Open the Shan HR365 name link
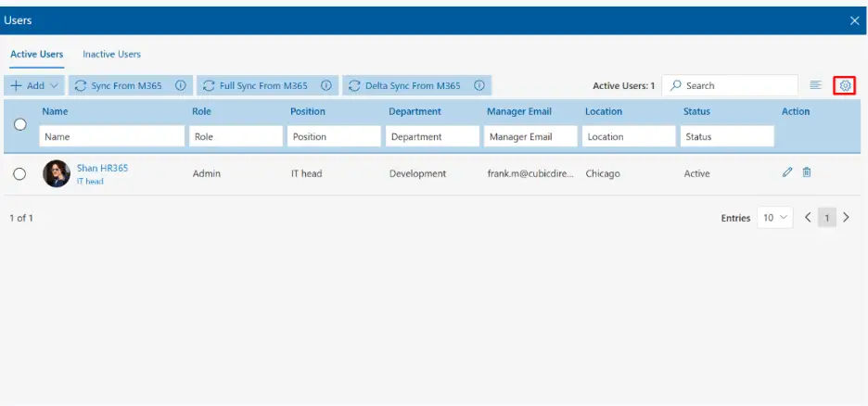Viewport: 868px width, 406px height. click(x=102, y=168)
